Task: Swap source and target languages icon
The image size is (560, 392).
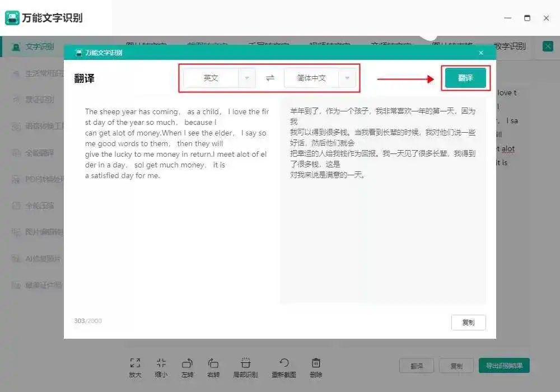Action: [270, 78]
